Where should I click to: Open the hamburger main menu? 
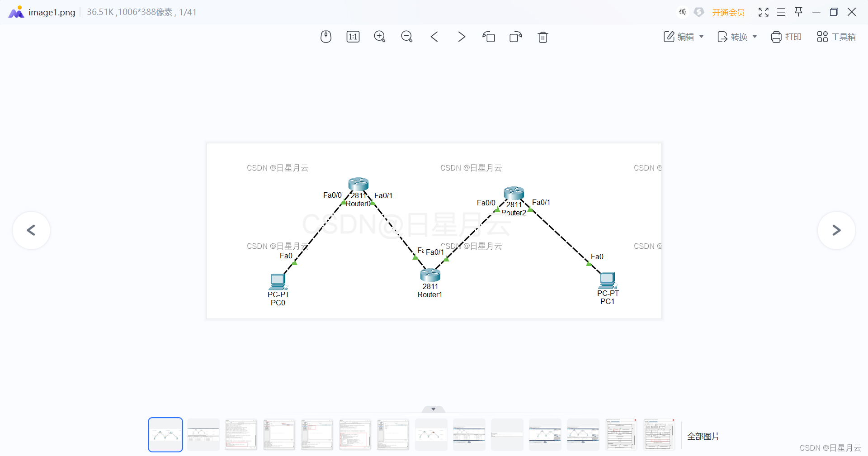coord(781,12)
